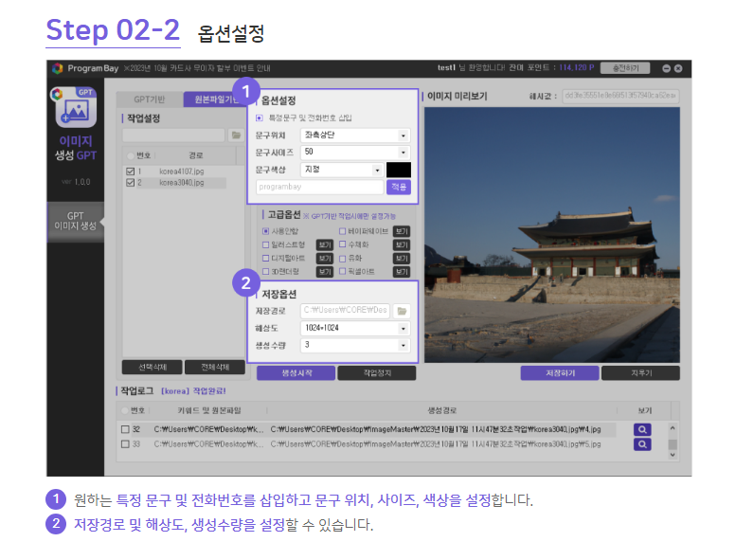Click the ProgramBay logo in title bar

point(59,68)
